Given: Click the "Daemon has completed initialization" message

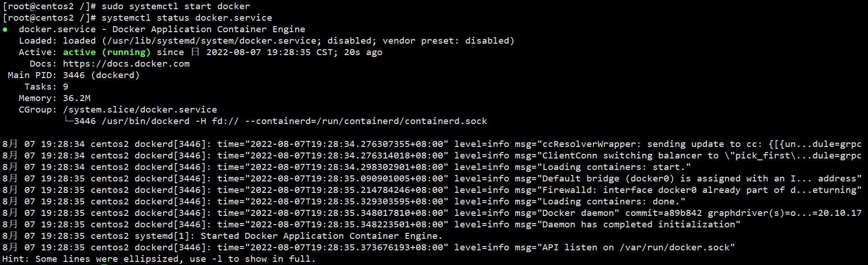Looking at the screenshot, I should click(x=641, y=225).
